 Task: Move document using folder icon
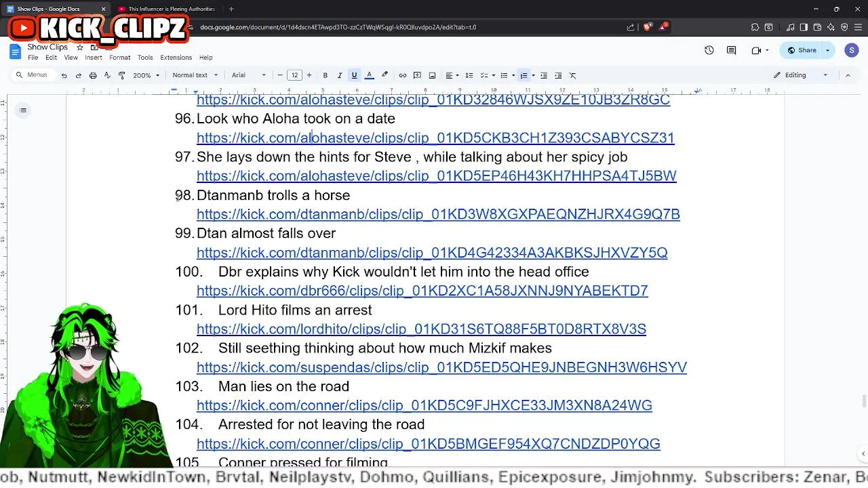[94, 47]
